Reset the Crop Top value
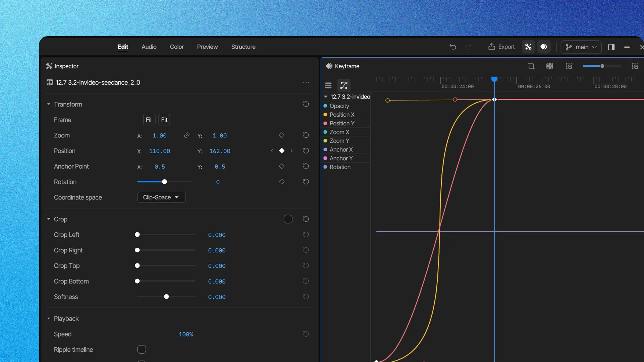644x362 pixels. [x=306, y=266]
